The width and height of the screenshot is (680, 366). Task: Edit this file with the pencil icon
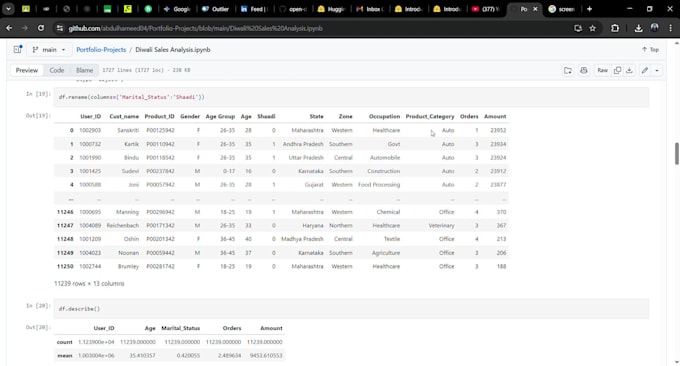pyautogui.click(x=645, y=70)
